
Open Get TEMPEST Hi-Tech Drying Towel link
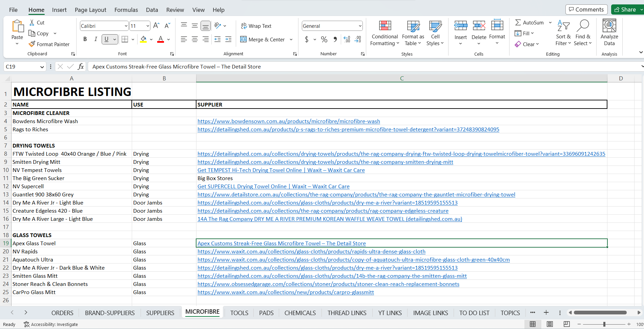[281, 170]
